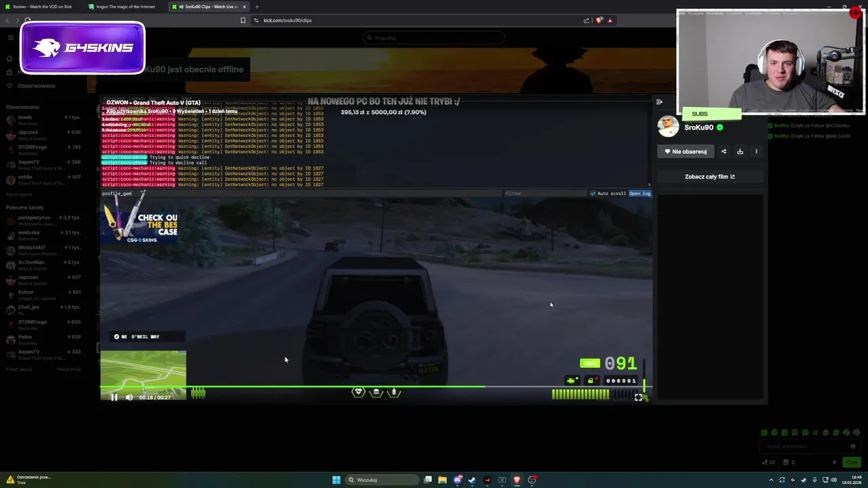
Task: Click the SroKu90 channel name
Action: tap(698, 127)
